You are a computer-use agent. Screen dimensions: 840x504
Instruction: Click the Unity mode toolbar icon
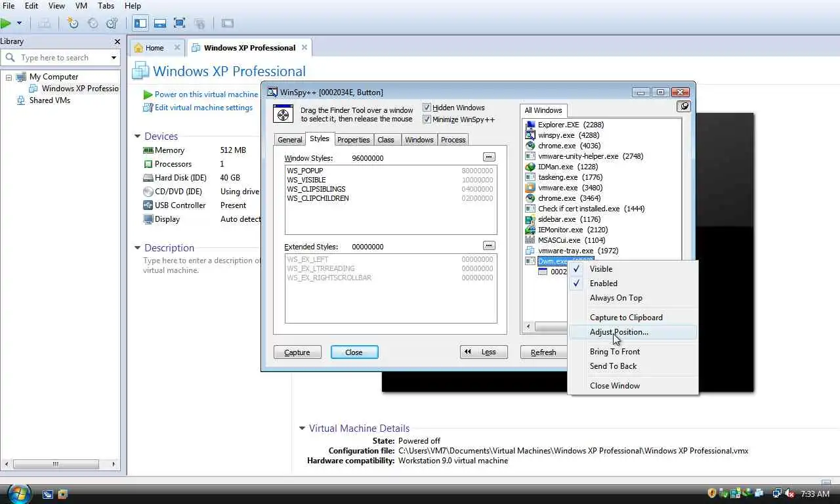[x=199, y=23]
